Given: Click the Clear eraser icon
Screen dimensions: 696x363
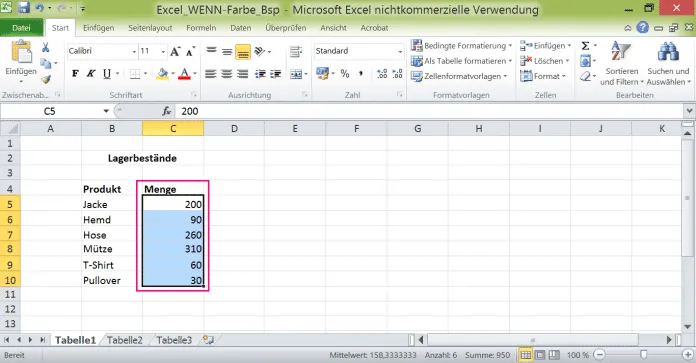Looking at the screenshot, I should coord(585,76).
